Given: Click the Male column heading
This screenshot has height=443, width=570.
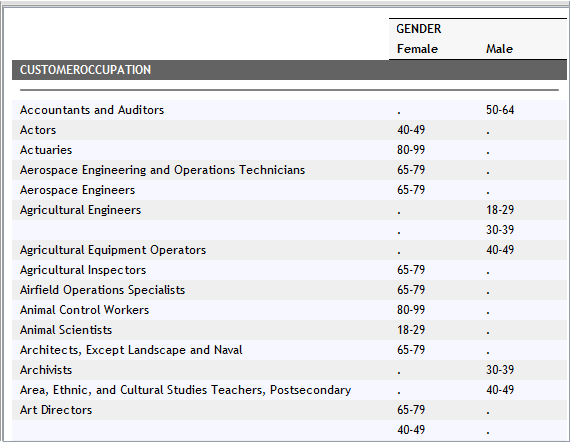Looking at the screenshot, I should [499, 49].
